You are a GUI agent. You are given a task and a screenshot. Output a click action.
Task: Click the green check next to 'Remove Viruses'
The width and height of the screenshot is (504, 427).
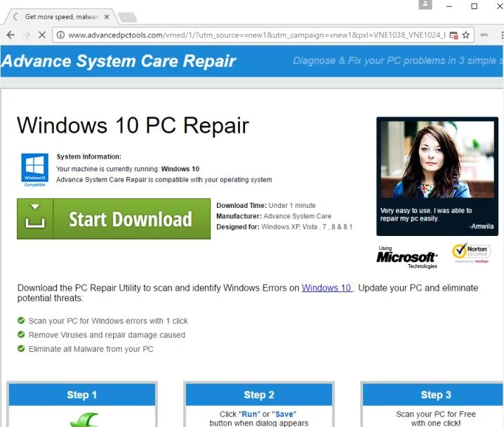[21, 335]
